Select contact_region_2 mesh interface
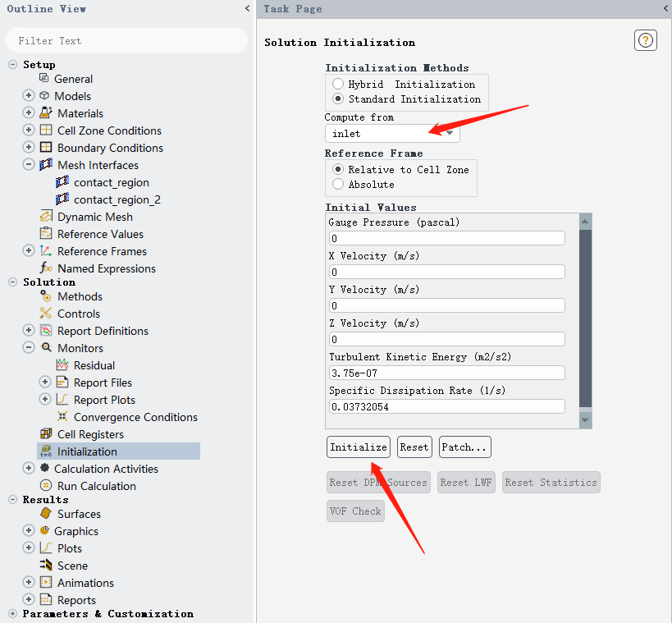Screen dimensions: 672x623 (x=117, y=199)
